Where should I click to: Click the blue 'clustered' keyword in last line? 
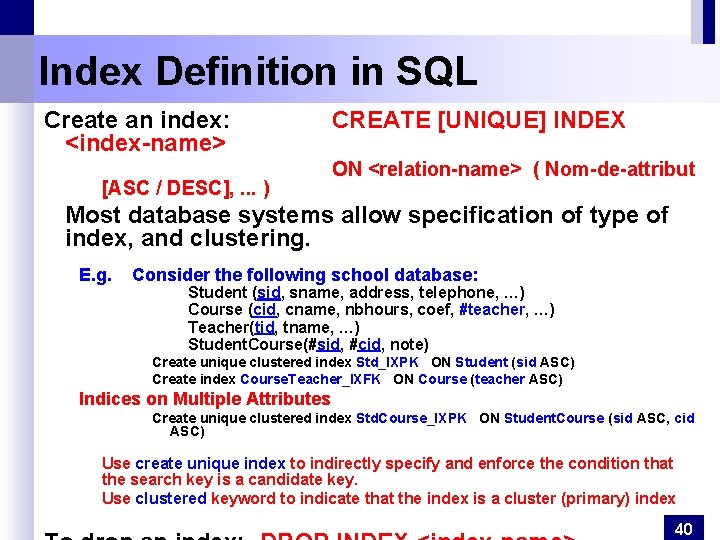click(x=171, y=499)
